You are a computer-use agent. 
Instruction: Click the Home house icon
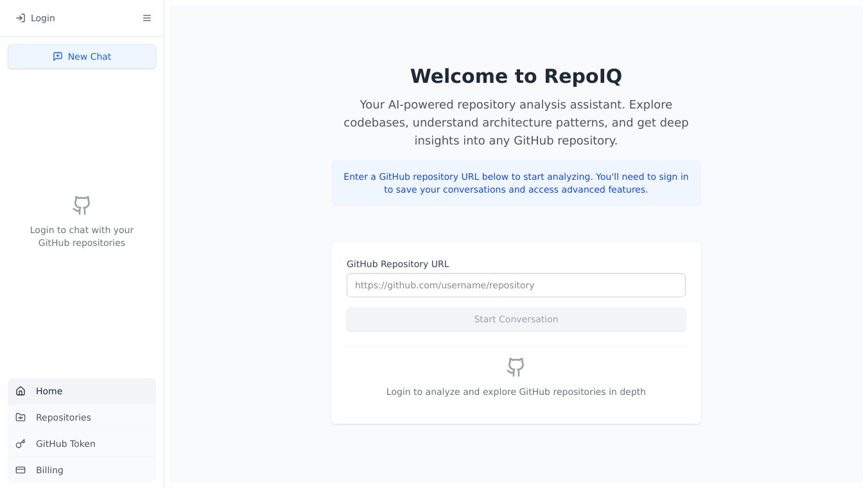click(x=21, y=391)
